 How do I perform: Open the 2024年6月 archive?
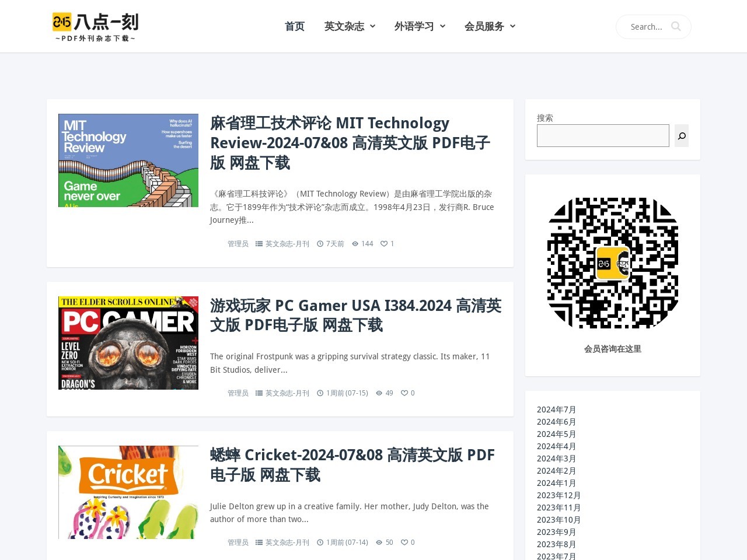(557, 422)
